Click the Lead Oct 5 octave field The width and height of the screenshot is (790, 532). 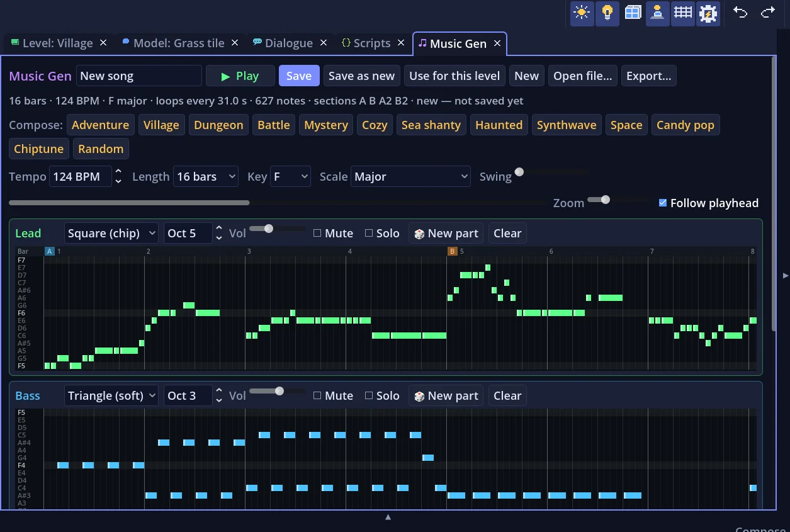(x=188, y=233)
